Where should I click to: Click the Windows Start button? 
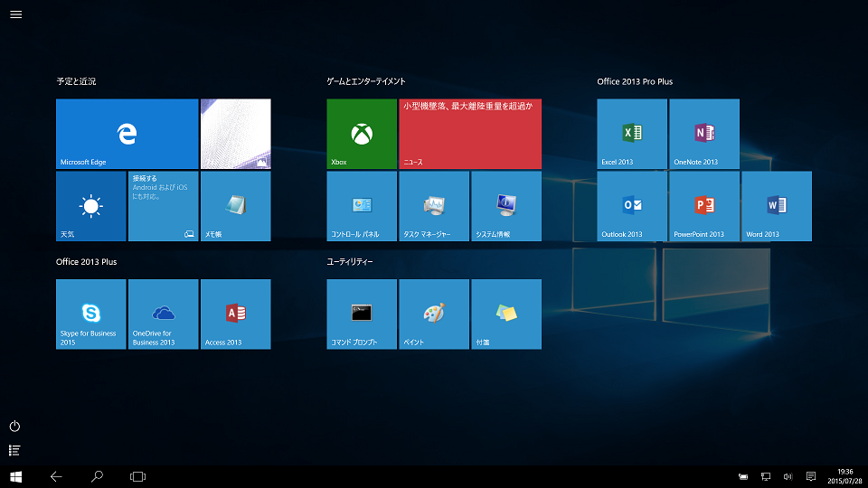(16, 476)
